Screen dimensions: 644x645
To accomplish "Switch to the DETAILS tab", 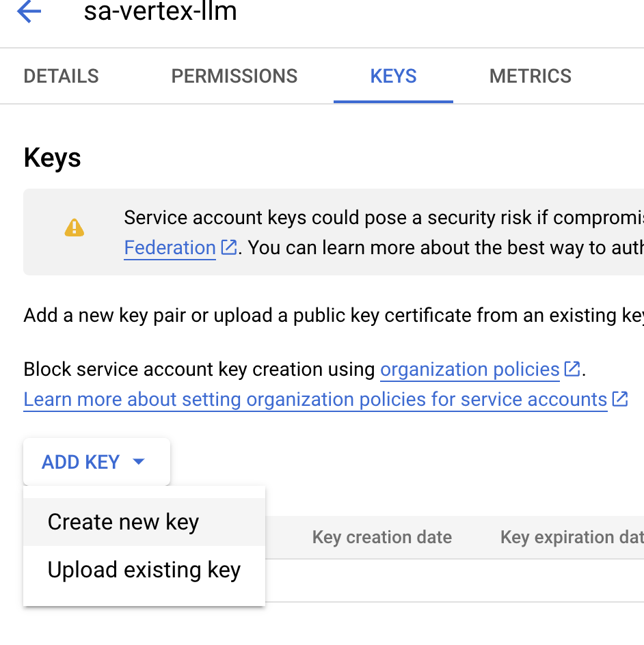I will pos(62,76).
